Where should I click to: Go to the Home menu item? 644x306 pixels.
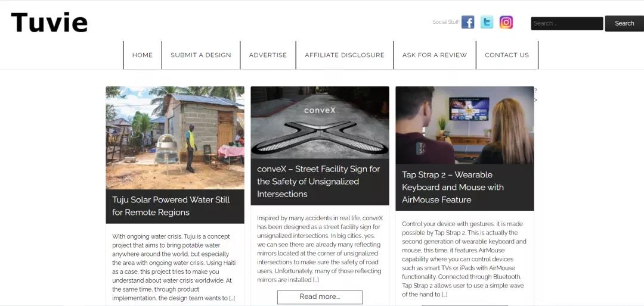143,55
